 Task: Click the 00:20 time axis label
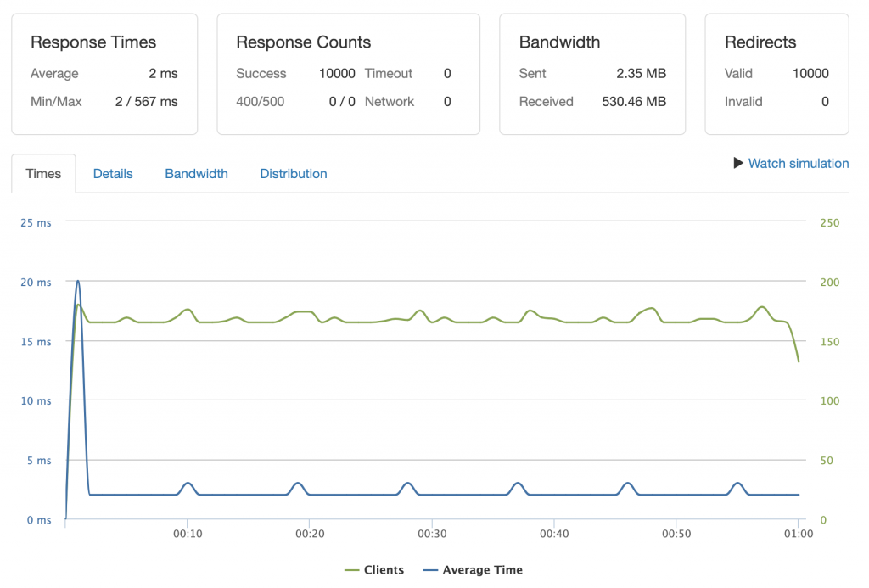click(310, 534)
